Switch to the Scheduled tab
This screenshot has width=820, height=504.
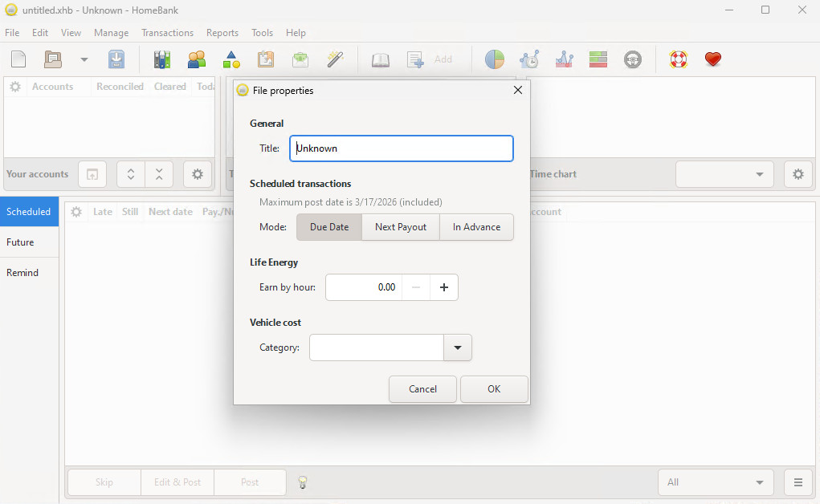[29, 212]
